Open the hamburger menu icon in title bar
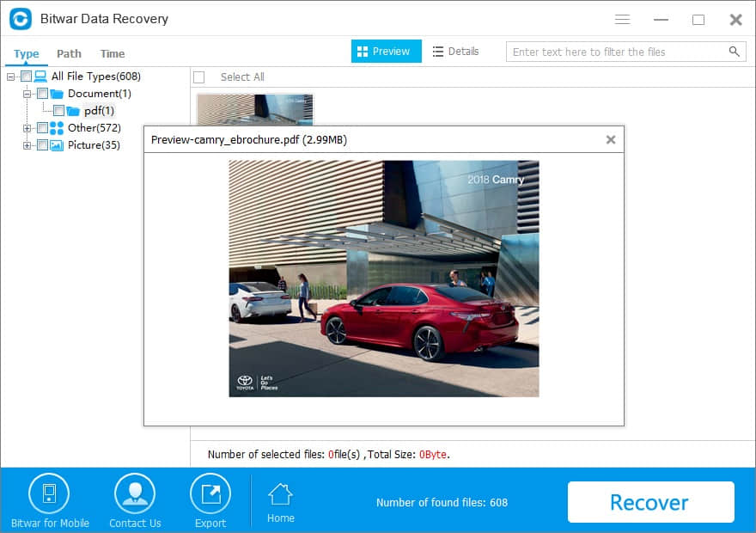Screen dimensions: 756x533 click(x=623, y=19)
